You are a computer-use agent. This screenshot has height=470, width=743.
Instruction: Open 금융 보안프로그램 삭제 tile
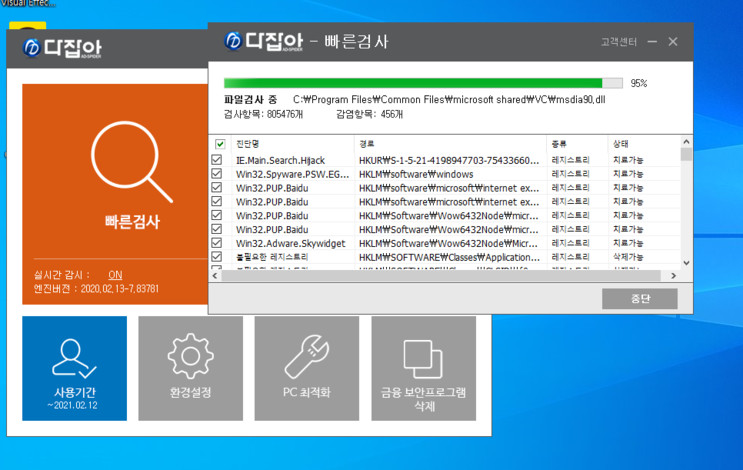click(x=424, y=368)
